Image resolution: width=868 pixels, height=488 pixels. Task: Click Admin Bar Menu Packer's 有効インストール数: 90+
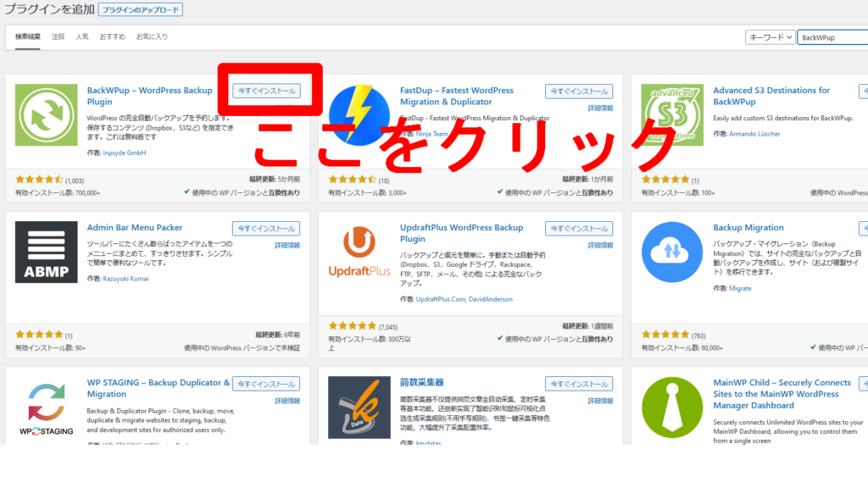(x=50, y=348)
